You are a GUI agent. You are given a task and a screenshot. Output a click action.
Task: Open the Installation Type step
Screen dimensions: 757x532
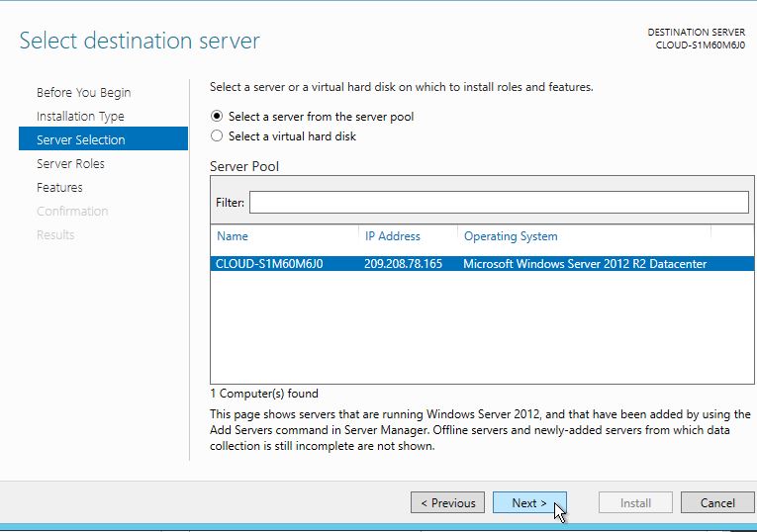(80, 117)
